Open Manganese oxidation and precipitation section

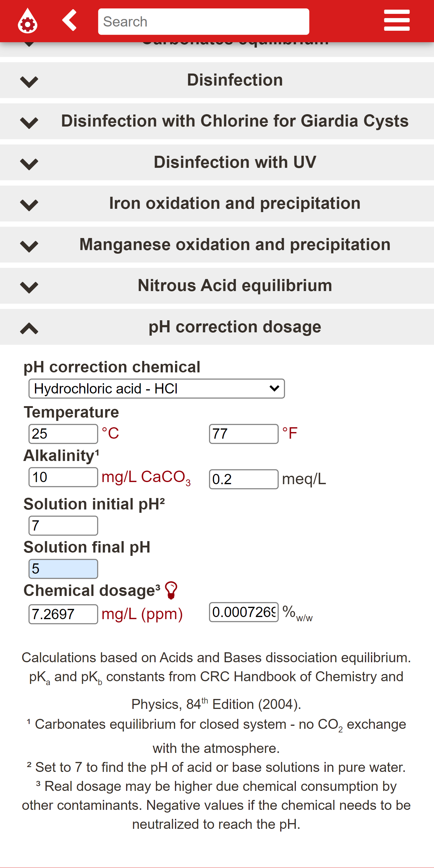point(217,245)
